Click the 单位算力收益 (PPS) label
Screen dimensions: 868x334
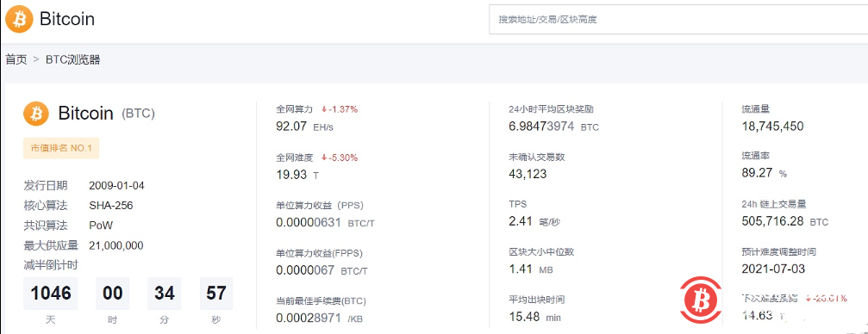click(319, 205)
